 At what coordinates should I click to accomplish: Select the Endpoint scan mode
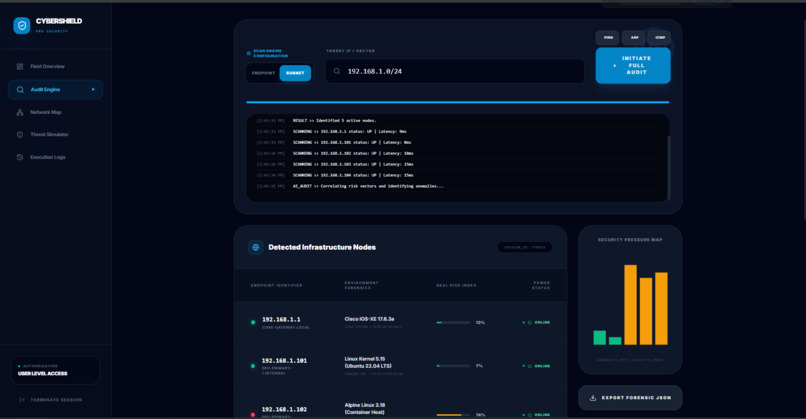pyautogui.click(x=263, y=73)
